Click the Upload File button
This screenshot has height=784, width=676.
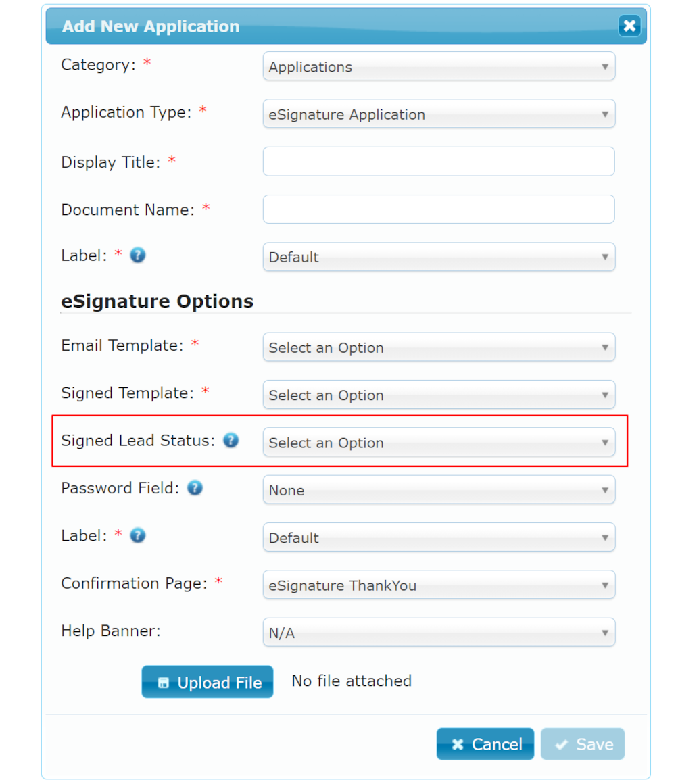click(x=208, y=681)
